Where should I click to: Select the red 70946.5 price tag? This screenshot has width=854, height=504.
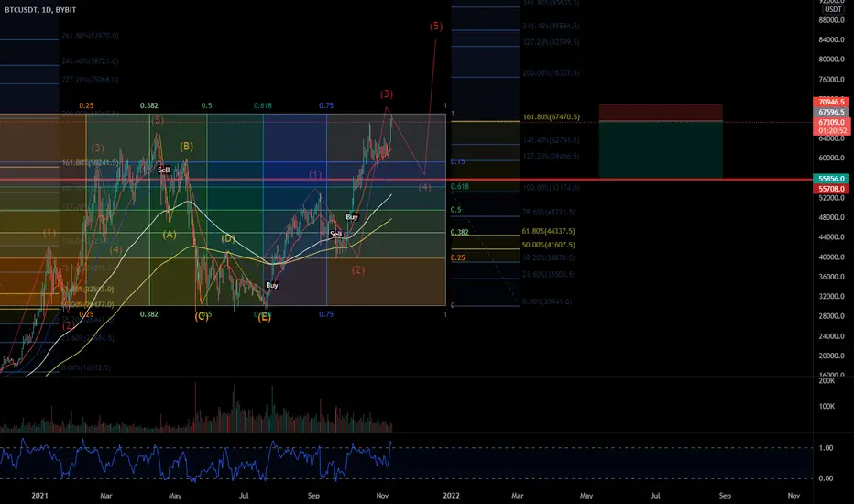831,102
